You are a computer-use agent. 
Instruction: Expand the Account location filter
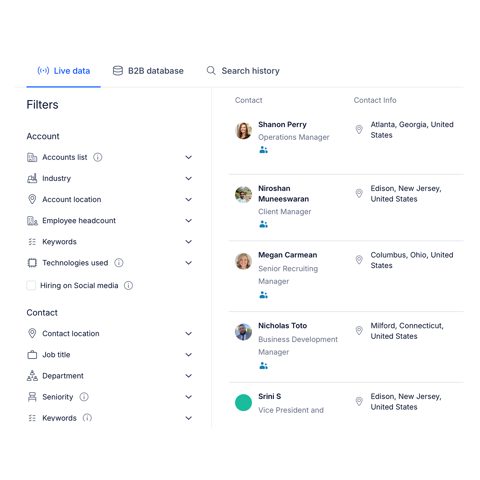189,199
